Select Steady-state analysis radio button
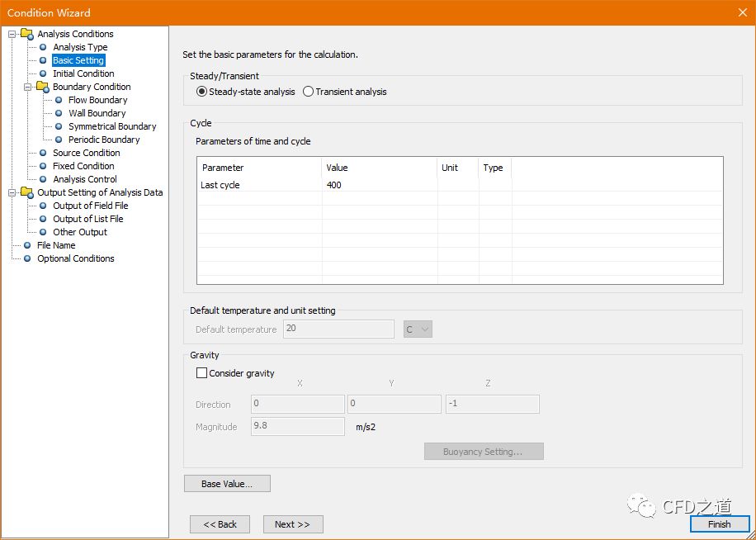This screenshot has height=540, width=756. (x=202, y=92)
